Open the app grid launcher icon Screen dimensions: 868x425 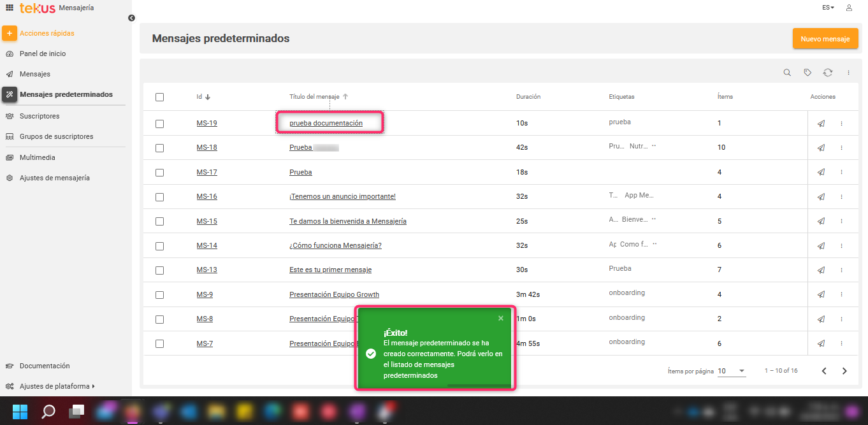(10, 8)
